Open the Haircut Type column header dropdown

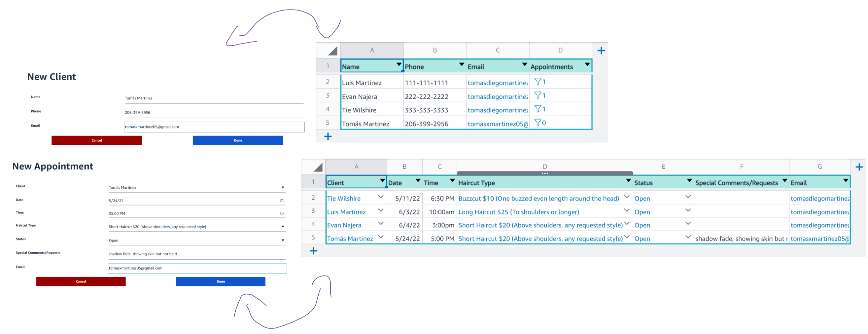[628, 180]
